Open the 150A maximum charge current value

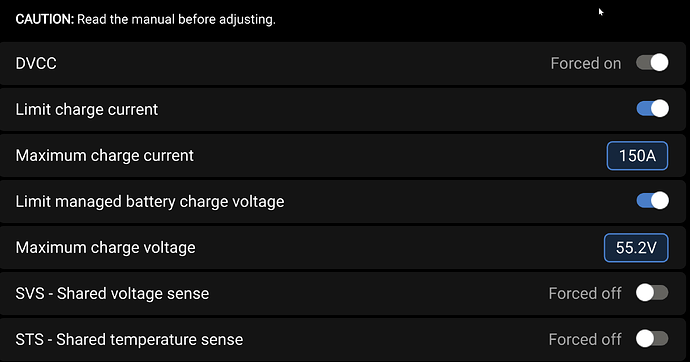[637, 156]
